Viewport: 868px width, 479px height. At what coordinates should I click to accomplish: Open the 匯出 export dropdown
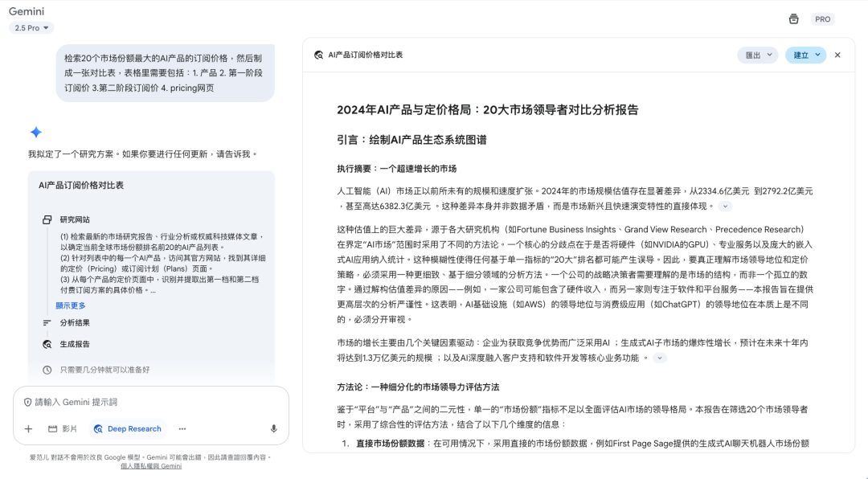click(x=758, y=55)
